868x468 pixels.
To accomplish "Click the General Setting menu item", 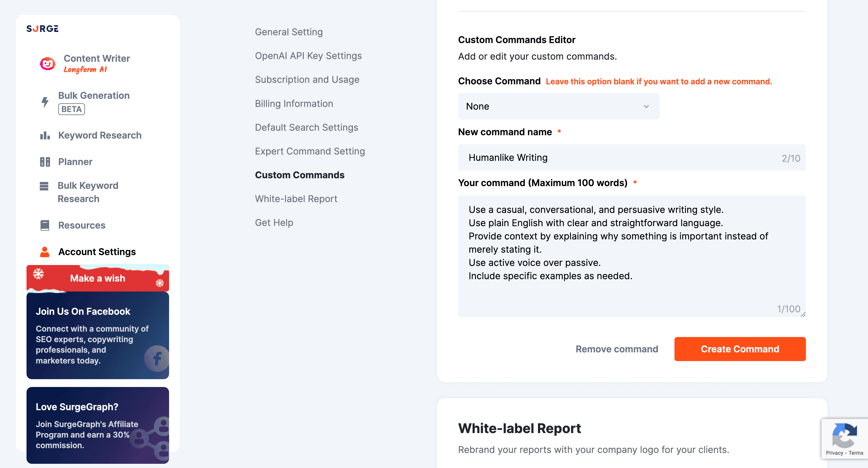I will pyautogui.click(x=289, y=31).
